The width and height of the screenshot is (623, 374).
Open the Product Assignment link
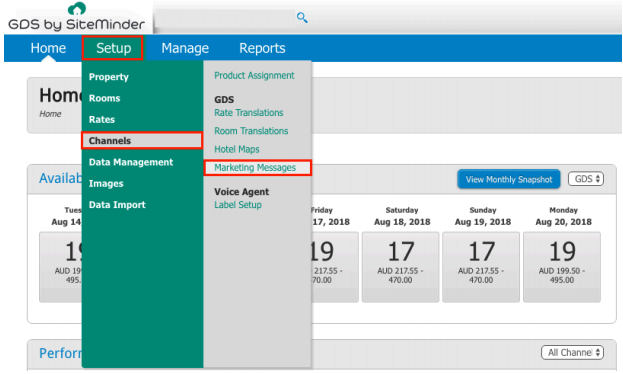[x=254, y=76]
